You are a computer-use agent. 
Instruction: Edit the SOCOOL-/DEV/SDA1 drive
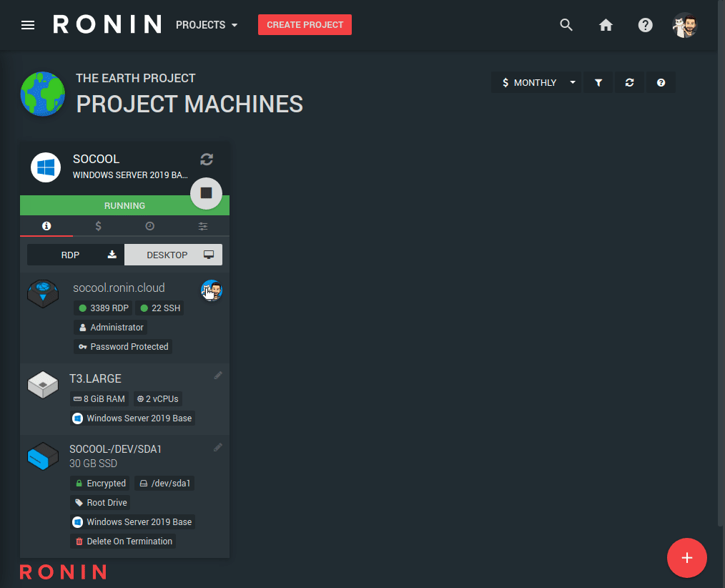pyautogui.click(x=218, y=447)
